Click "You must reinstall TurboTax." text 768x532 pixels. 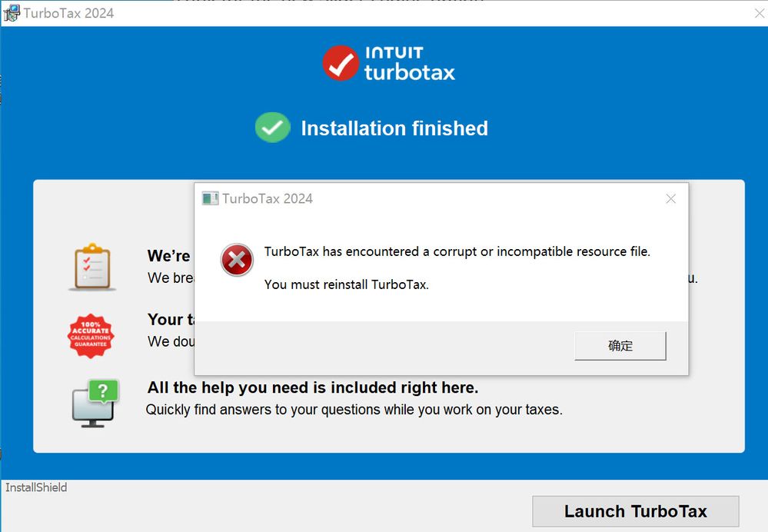346,284
